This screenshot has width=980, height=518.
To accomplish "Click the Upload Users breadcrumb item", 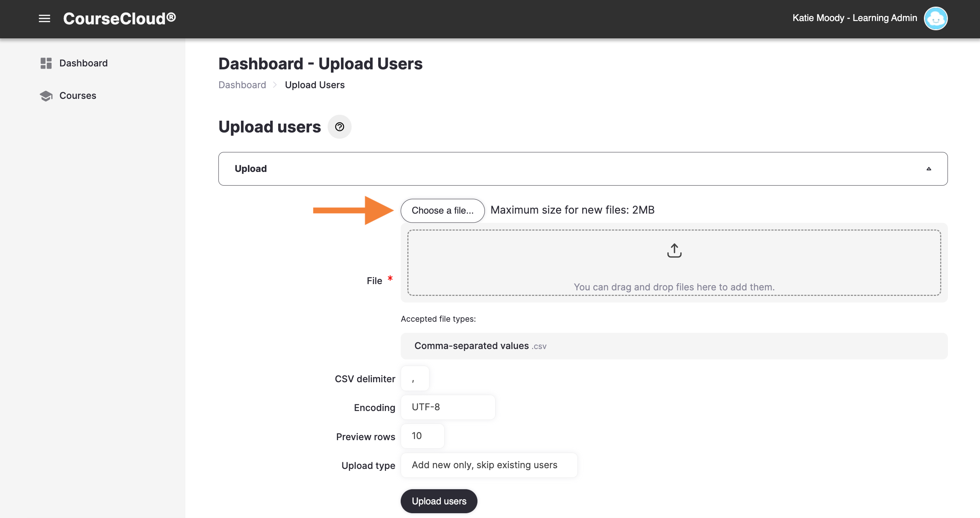I will [x=315, y=85].
